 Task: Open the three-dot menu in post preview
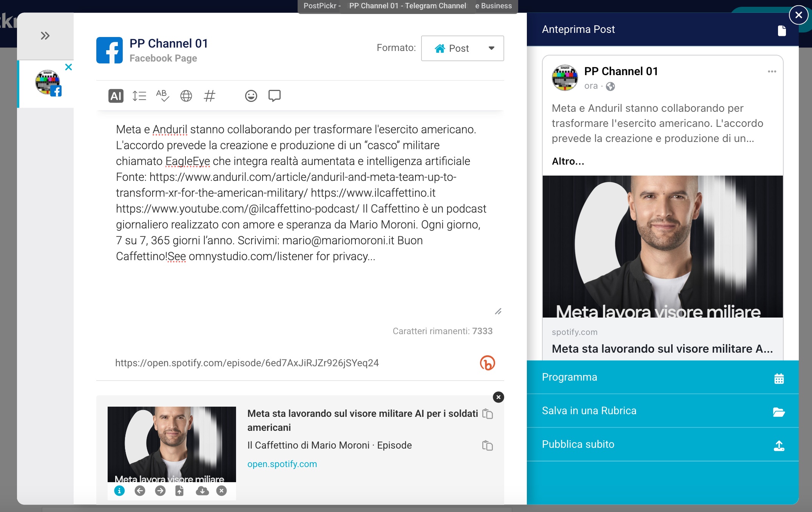(x=772, y=71)
